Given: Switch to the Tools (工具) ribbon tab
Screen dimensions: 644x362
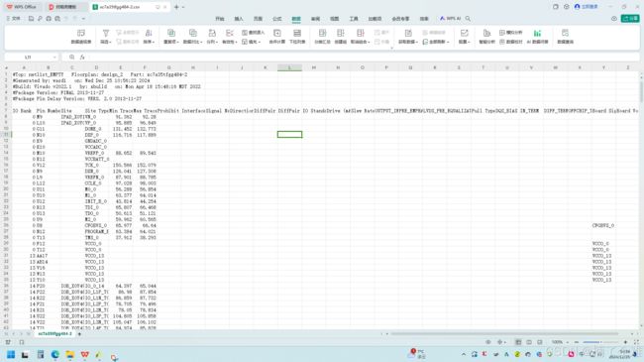Looking at the screenshot, I should point(354,19).
